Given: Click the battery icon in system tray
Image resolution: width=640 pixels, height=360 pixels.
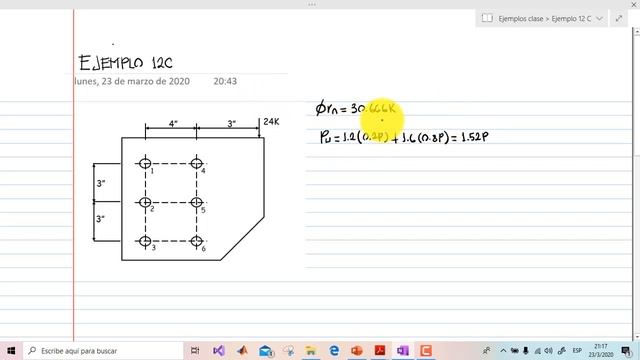Looking at the screenshot, I should [x=515, y=351].
